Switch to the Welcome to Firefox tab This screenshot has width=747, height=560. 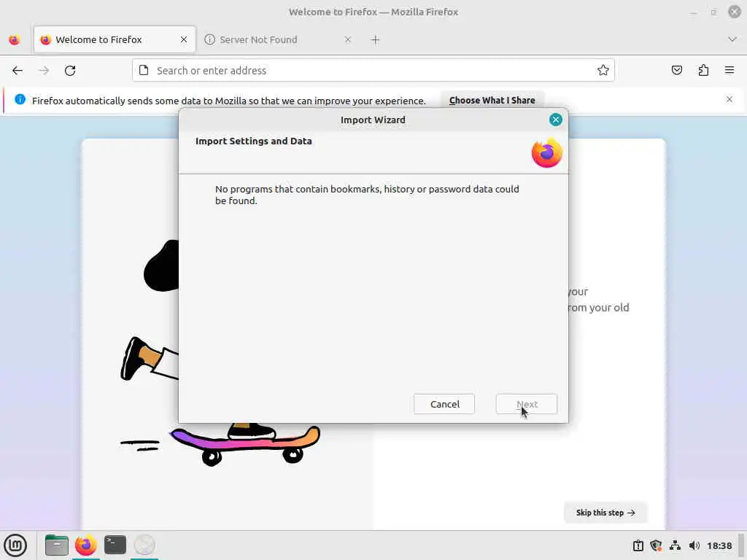click(115, 39)
